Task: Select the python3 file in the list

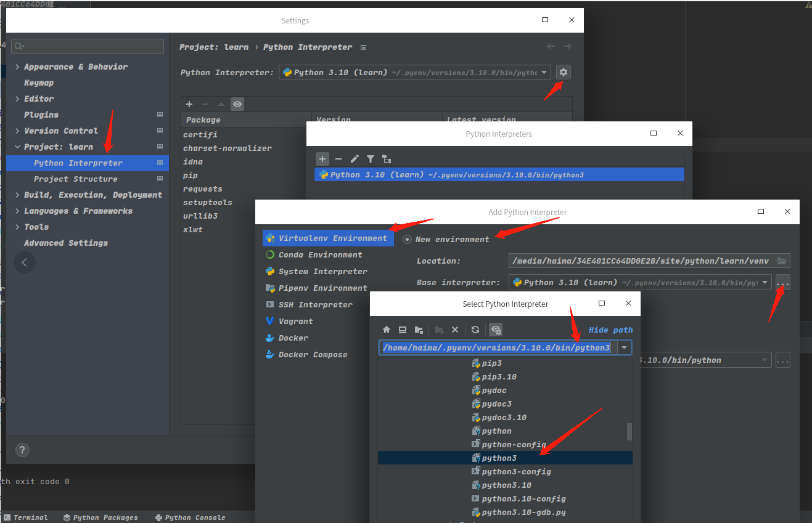Action: click(505, 458)
